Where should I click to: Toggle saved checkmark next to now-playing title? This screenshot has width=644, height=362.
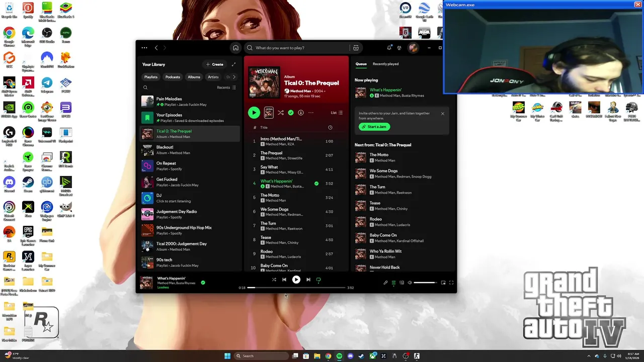click(203, 283)
